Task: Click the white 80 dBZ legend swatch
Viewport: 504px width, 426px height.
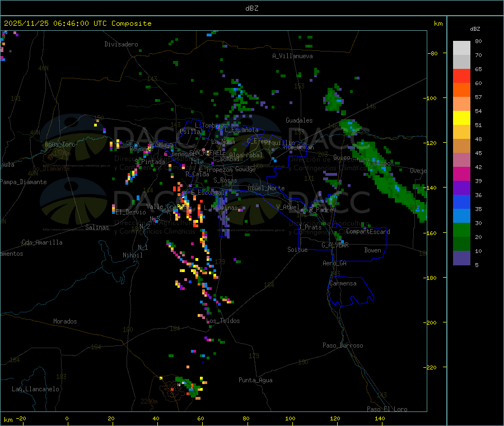Action: coord(461,48)
